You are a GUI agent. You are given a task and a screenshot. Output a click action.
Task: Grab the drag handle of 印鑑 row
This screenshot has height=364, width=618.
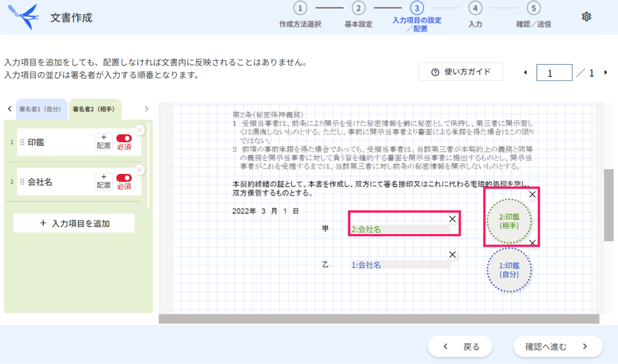[x=22, y=142]
